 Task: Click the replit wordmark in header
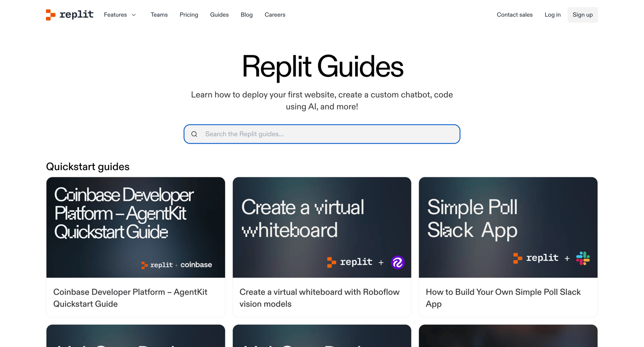(x=76, y=15)
